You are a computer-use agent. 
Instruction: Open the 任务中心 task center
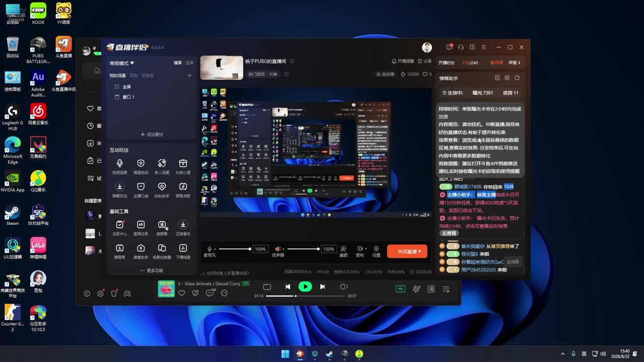tap(120, 228)
